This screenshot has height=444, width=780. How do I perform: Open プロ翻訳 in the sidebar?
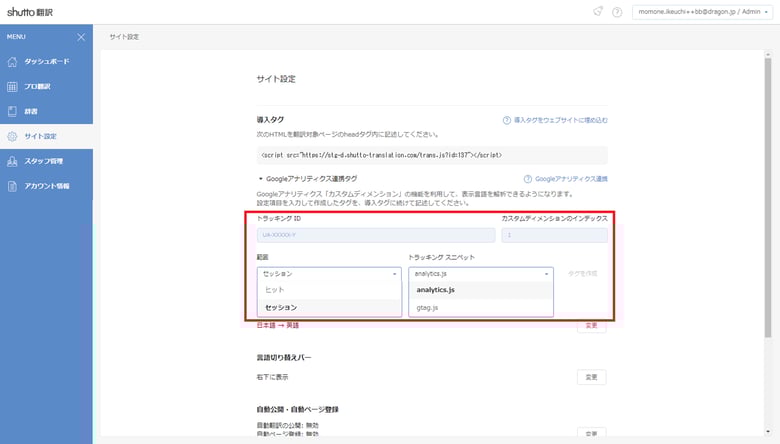(x=46, y=87)
